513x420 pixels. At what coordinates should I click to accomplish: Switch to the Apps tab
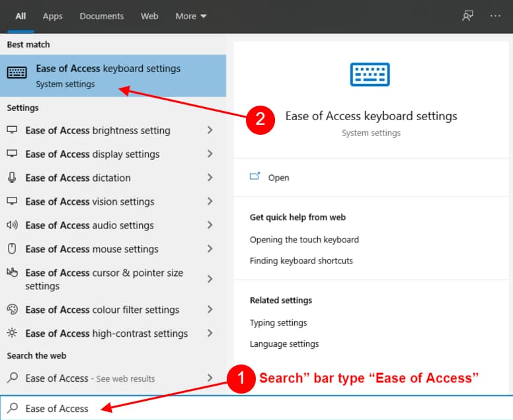(52, 16)
